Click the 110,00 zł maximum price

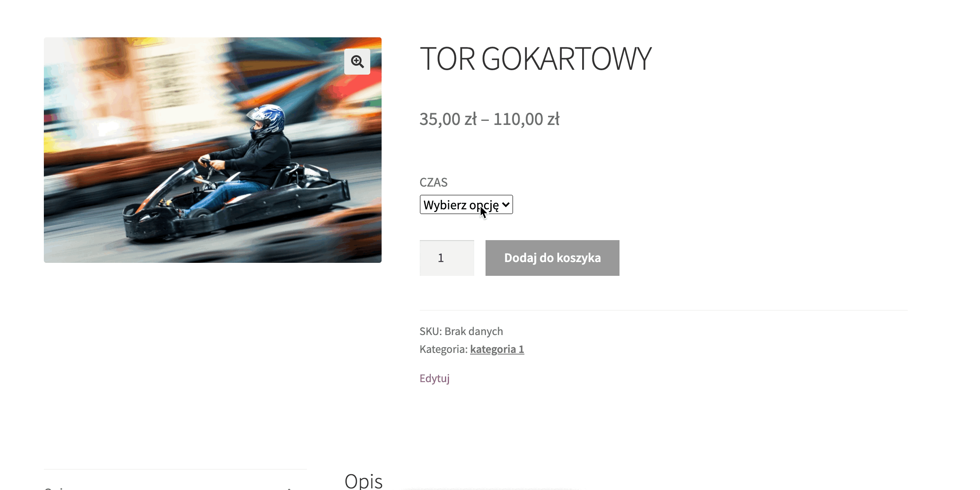coord(527,119)
